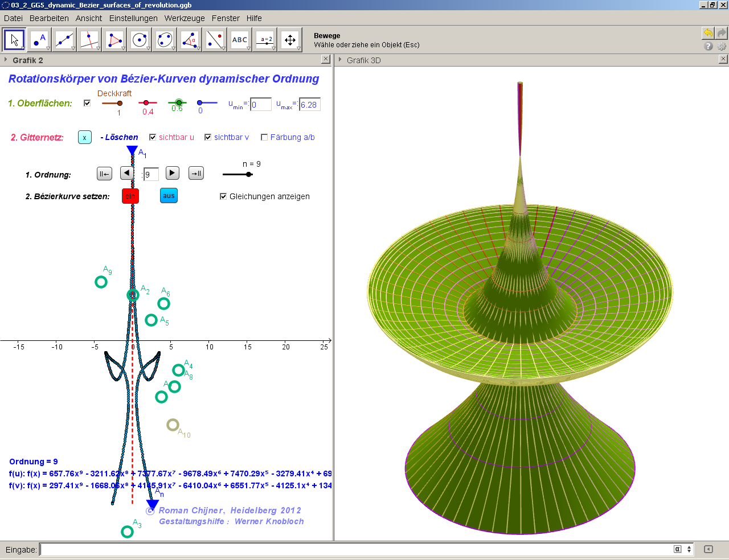The image size is (729, 560).
Task: Click the brown Deckkraft slider handle
Action: [x=120, y=104]
